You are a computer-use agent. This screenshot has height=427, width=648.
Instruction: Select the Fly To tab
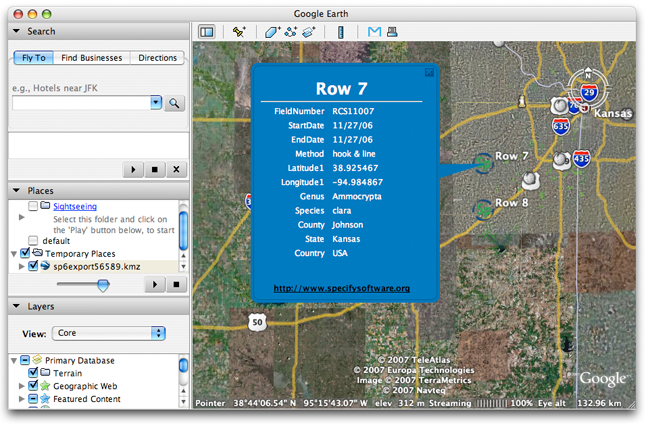33,58
